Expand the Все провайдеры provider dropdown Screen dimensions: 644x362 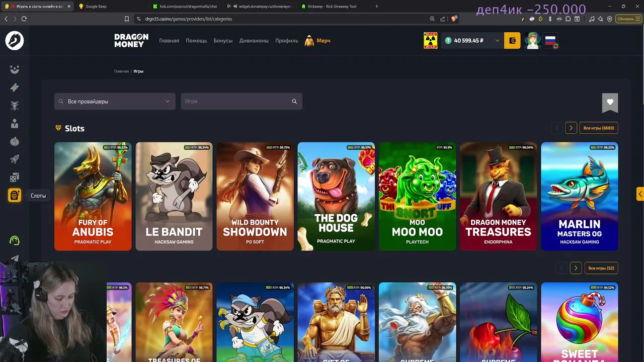[115, 102]
